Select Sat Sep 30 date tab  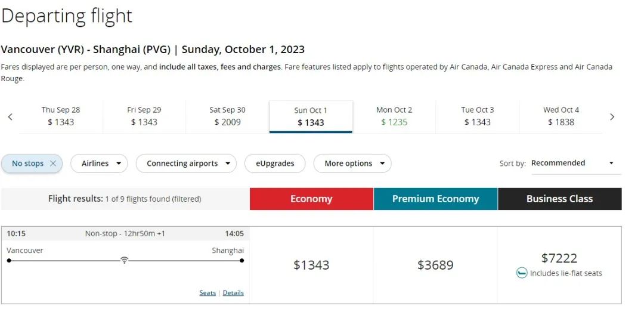pos(228,116)
